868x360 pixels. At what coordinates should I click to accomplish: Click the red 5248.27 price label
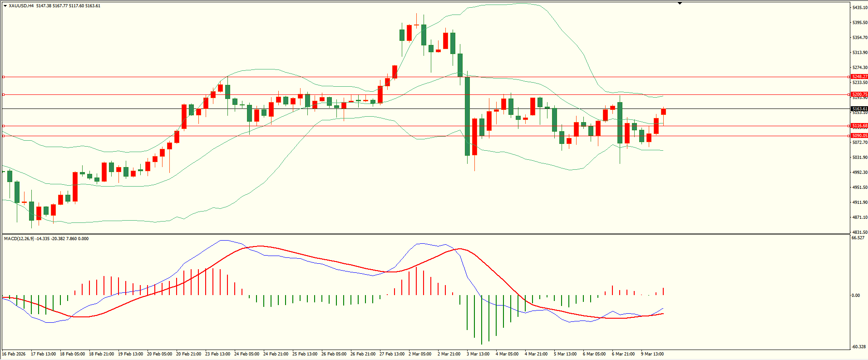point(859,77)
